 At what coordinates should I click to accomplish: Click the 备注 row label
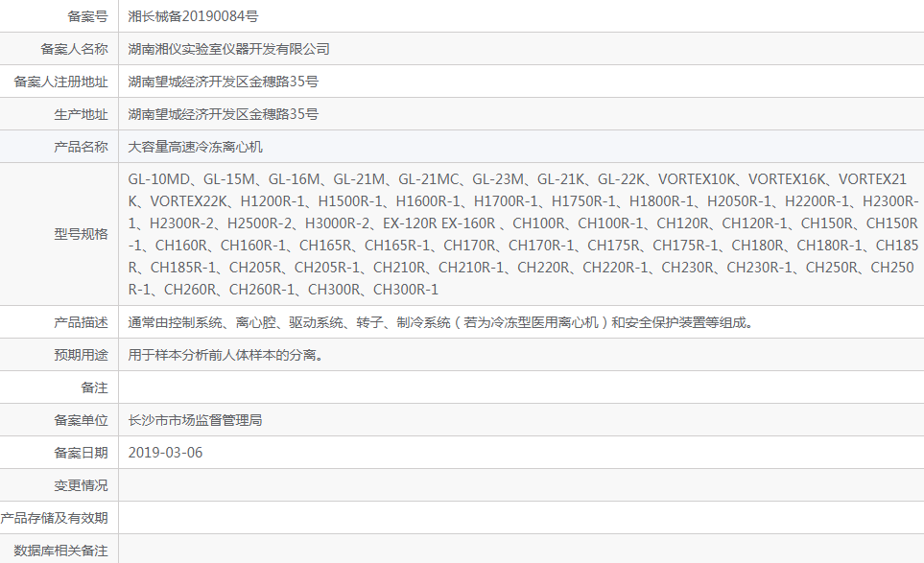pyautogui.click(x=94, y=387)
